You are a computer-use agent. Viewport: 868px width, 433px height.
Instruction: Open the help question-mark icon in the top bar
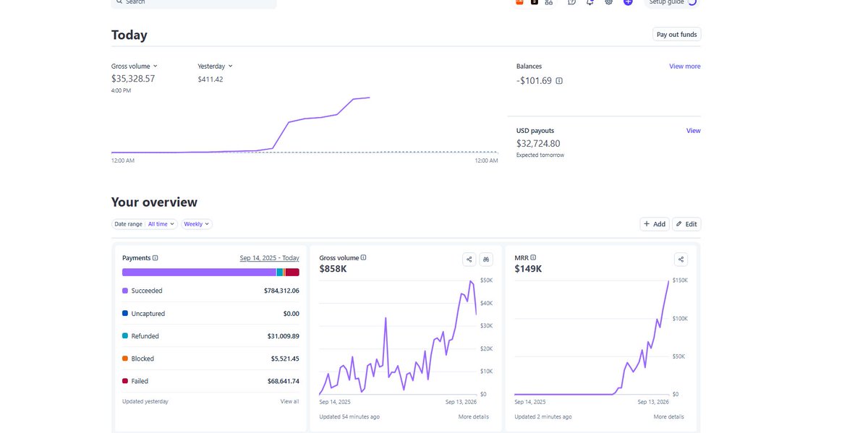pyautogui.click(x=571, y=2)
